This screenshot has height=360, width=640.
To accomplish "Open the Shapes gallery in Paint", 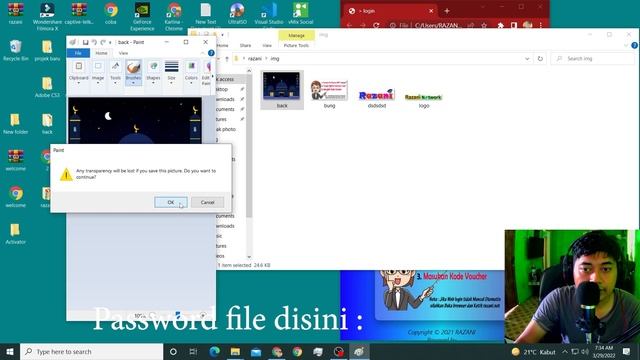I will click(153, 72).
